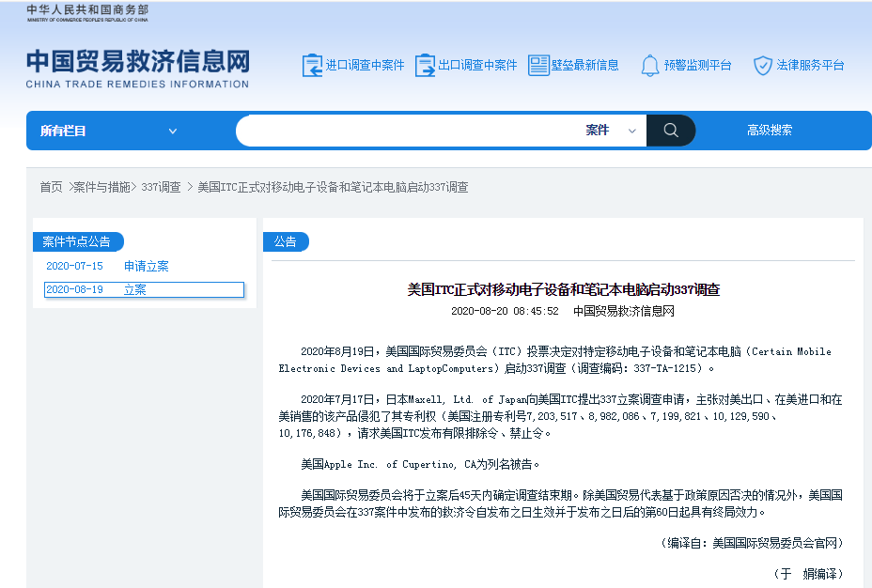This screenshot has width=872, height=588.
Task: Click the paragraph mentioning Maxell, Ltd. of Japan
Action: [560, 416]
